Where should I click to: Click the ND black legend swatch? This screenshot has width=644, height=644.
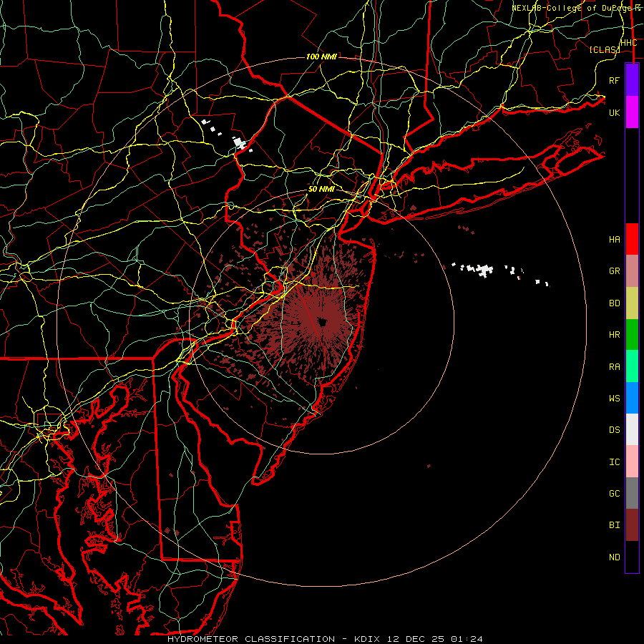632,557
